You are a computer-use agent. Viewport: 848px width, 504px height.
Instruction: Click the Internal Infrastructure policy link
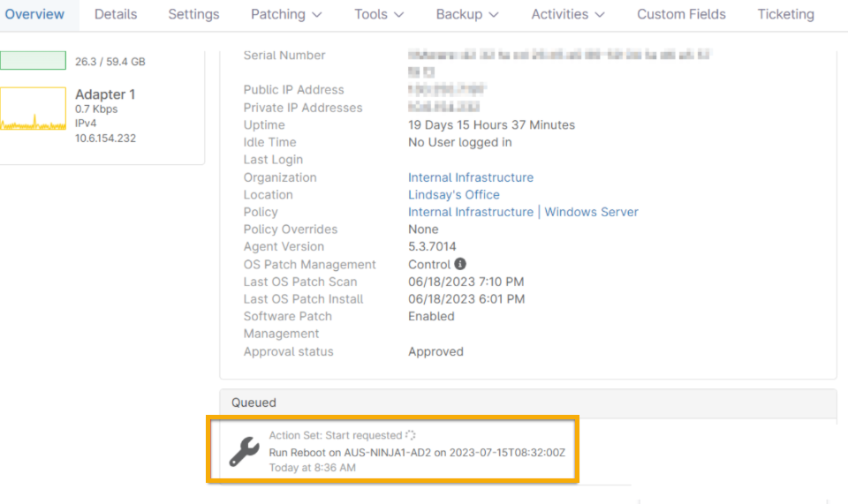click(470, 212)
